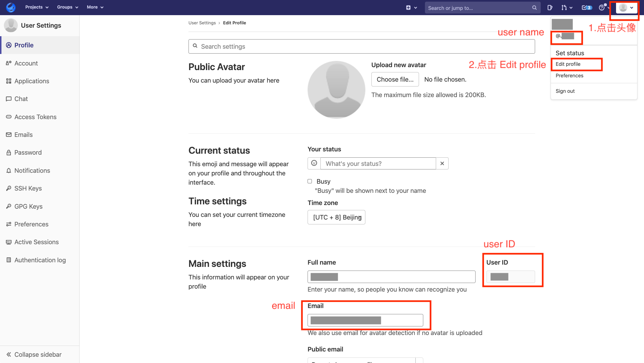Click the user avatar icon top-right

coord(623,8)
